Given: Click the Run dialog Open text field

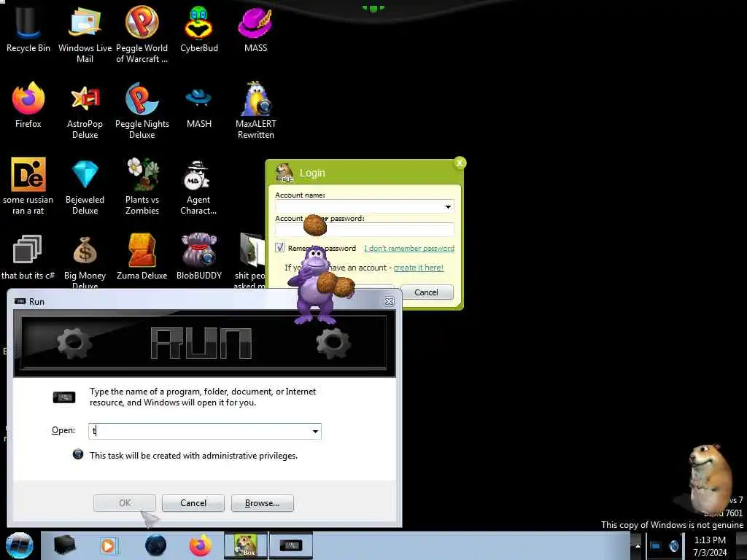Looking at the screenshot, I should click(205, 432).
